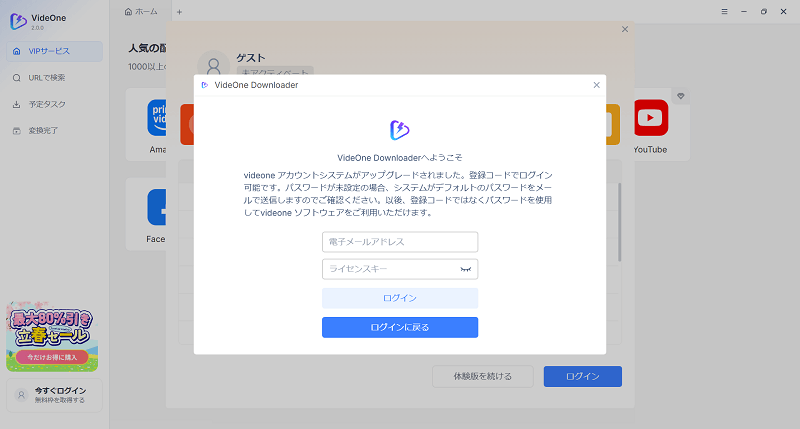Screen dimensions: 800x429
Task: Click the ログインに戻る button
Action: (x=400, y=327)
